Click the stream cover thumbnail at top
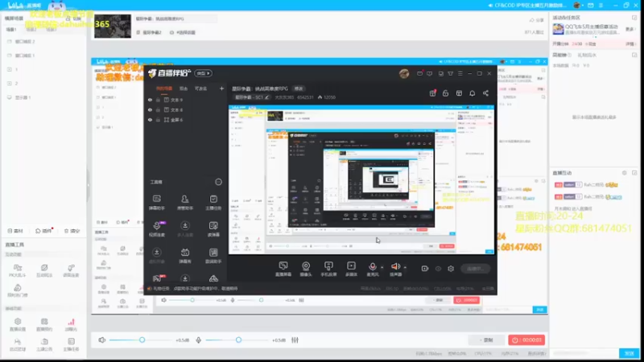Screen dimensions: 644x362 [113, 27]
